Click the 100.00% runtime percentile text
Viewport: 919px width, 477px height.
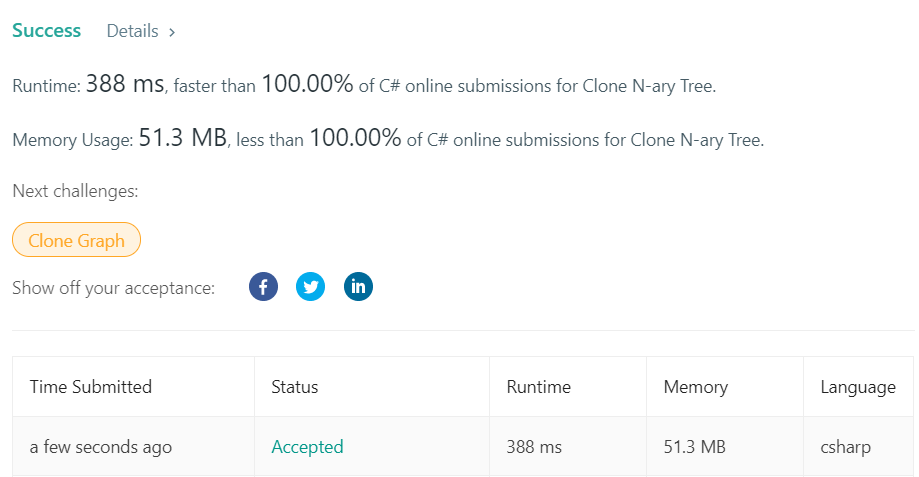point(307,85)
